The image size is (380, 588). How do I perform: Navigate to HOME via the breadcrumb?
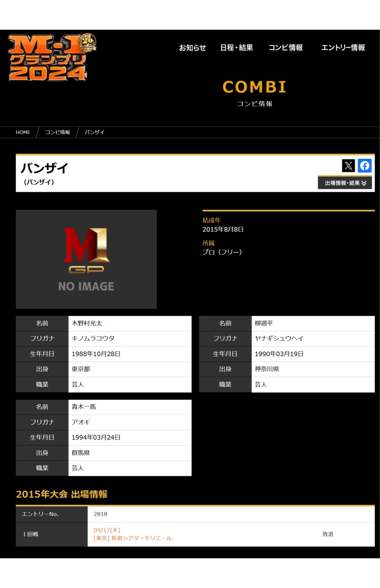23,132
